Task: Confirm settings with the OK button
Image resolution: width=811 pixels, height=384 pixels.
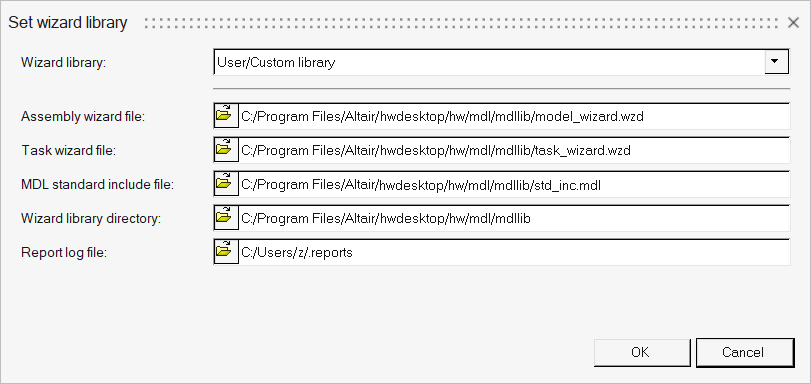Action: tap(642, 352)
